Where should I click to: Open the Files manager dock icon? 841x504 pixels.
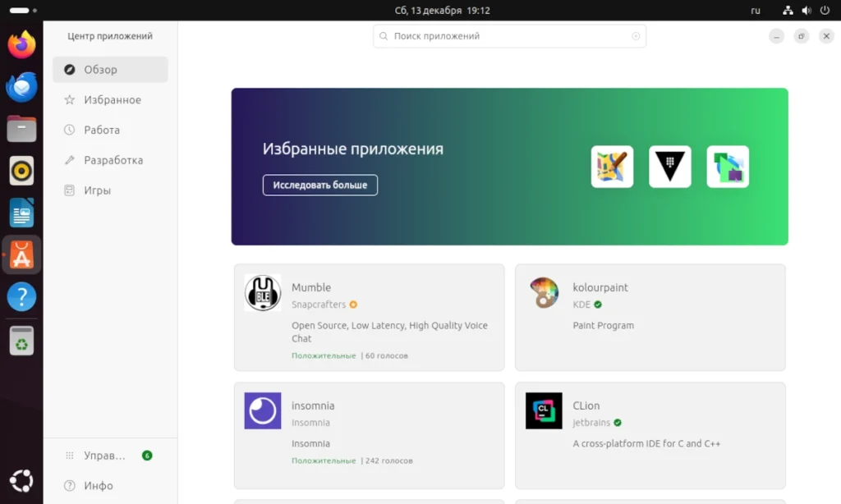tap(21, 129)
